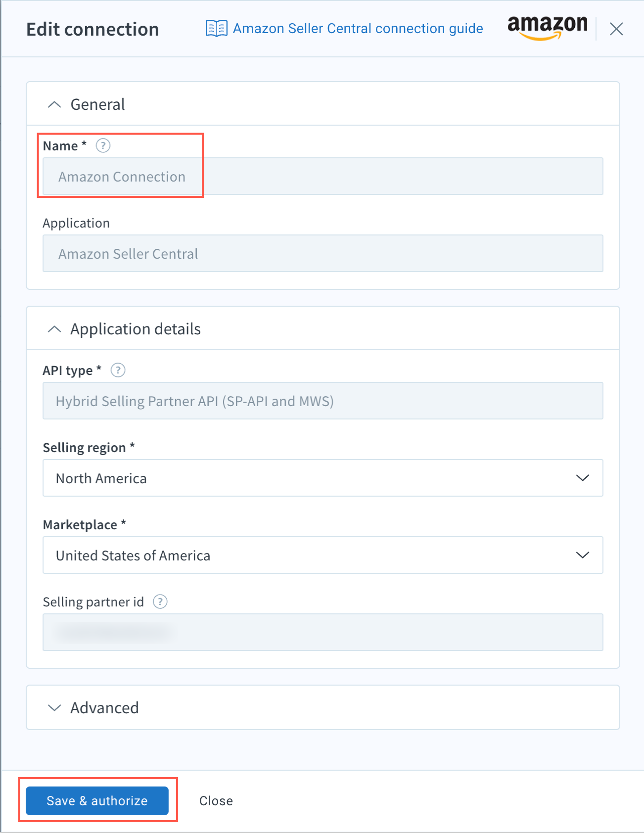Collapse the Application details section
The image size is (644, 833).
click(x=54, y=329)
